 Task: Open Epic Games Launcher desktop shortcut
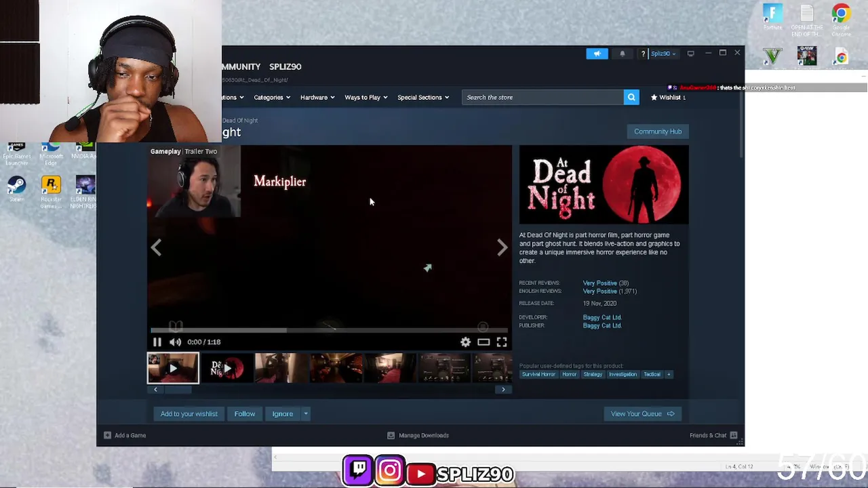point(17,155)
